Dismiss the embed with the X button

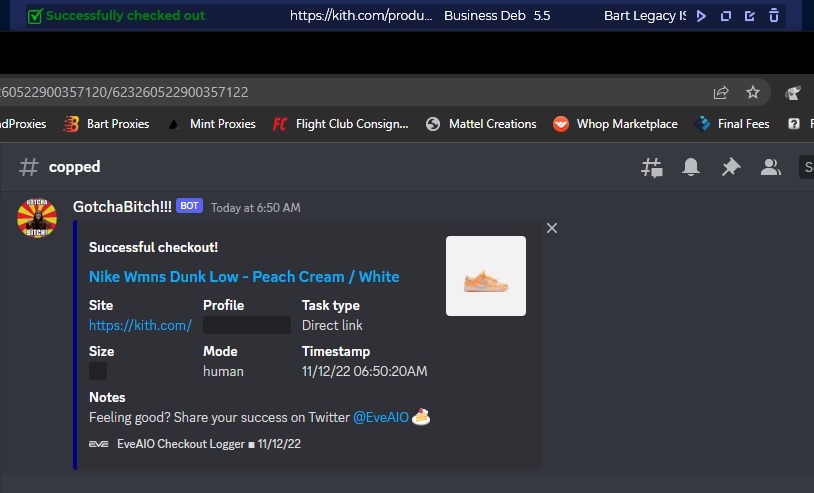click(552, 228)
